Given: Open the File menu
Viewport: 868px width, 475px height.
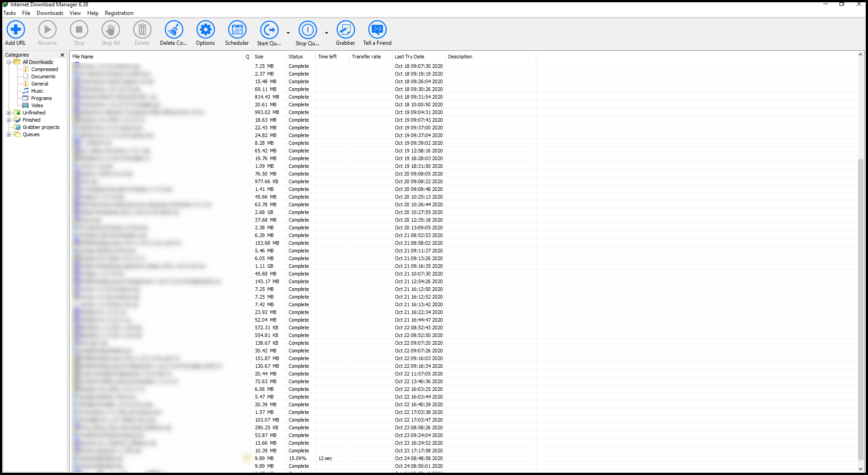Looking at the screenshot, I should coord(26,13).
